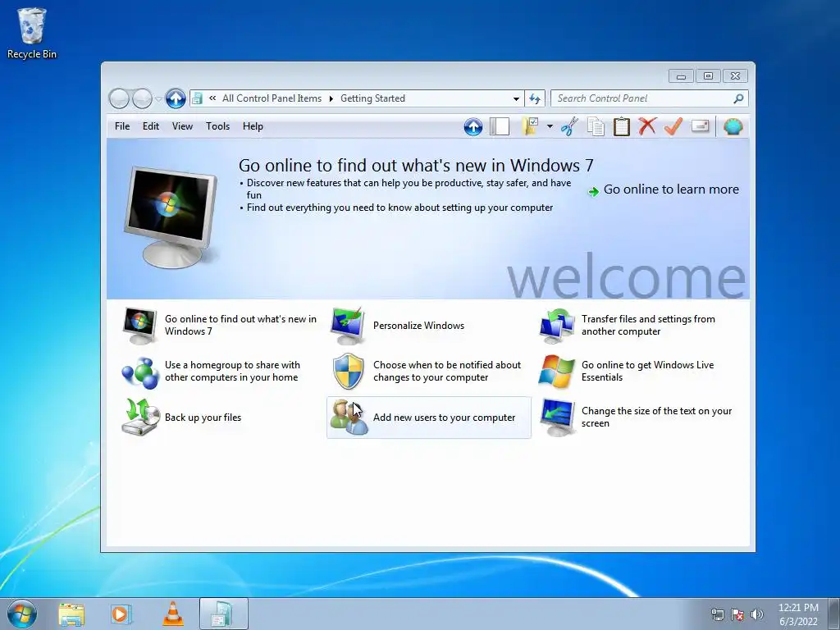Click the banner monitor image
The image size is (840, 630).
pos(171,217)
